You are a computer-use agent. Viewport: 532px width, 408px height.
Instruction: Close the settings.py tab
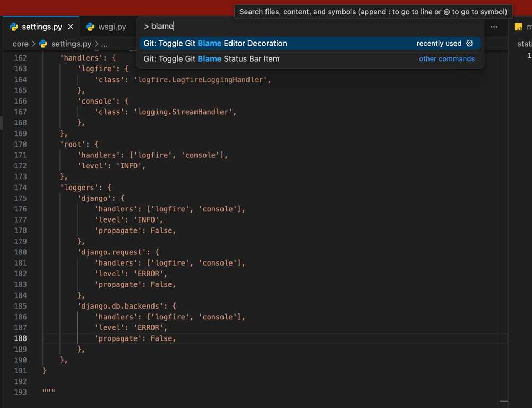[71, 27]
